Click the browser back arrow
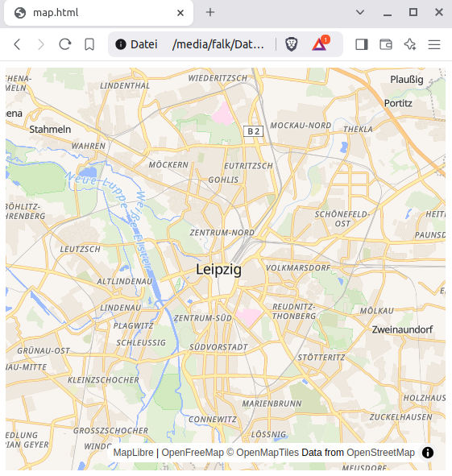The height and width of the screenshot is (476, 452). point(17,44)
